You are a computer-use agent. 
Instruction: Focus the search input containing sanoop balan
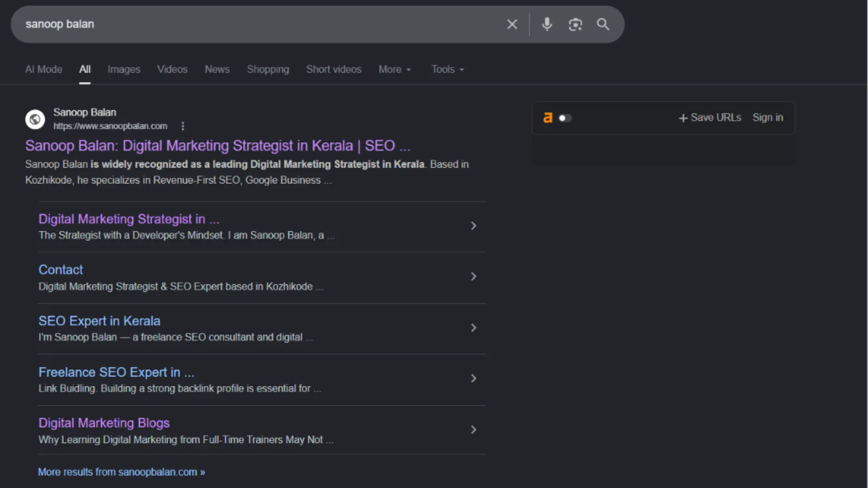tap(262, 24)
